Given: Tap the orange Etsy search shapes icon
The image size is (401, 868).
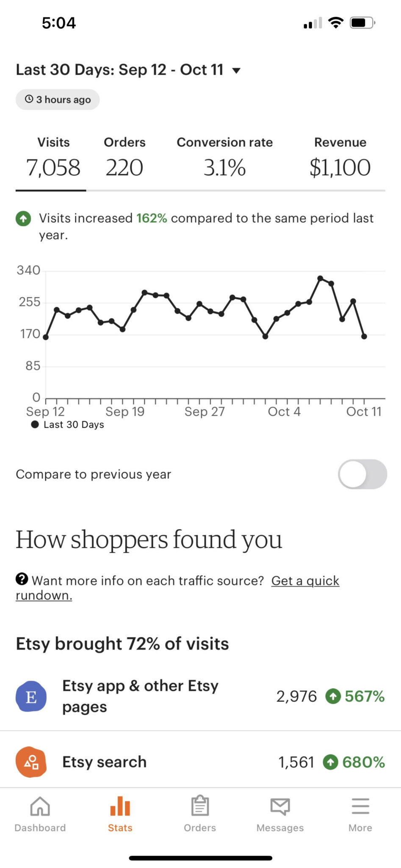Looking at the screenshot, I should pos(31,762).
